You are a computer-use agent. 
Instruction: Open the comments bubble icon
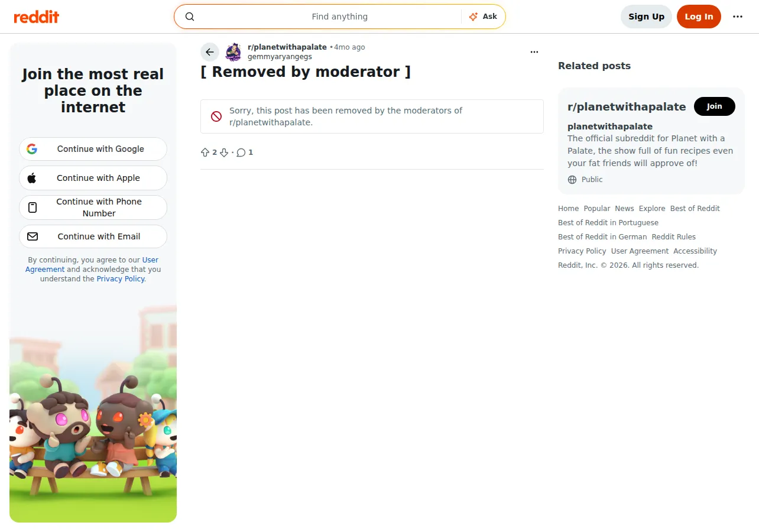241,153
